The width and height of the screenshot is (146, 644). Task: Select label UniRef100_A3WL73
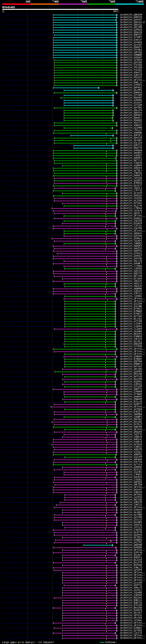pos(131,568)
